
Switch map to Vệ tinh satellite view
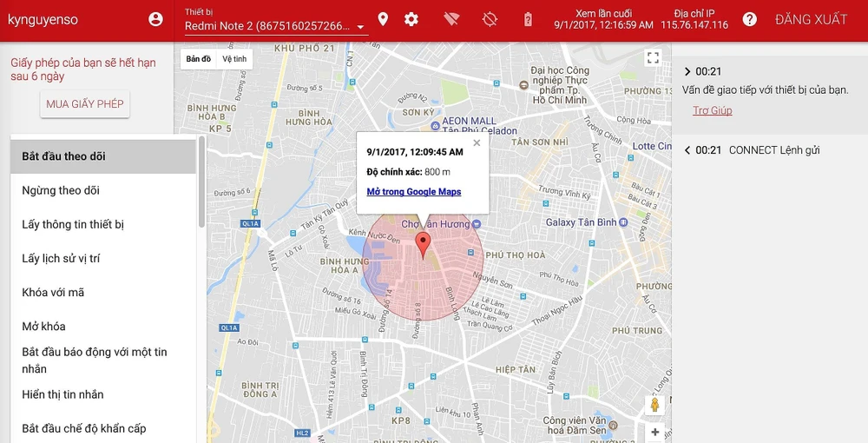point(234,59)
